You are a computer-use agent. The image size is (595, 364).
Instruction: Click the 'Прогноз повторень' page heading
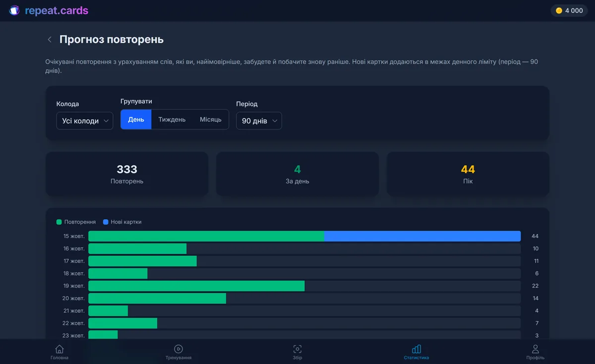coord(112,40)
